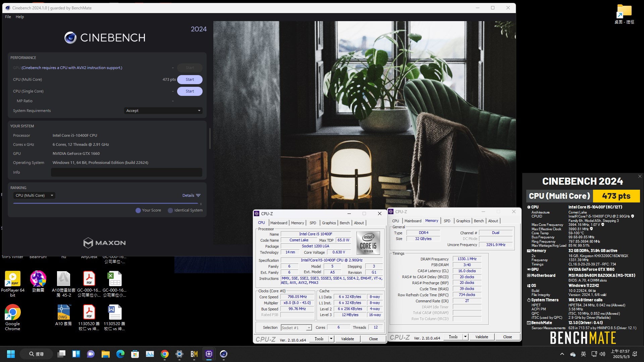Screen dimensions: 644x362
Task: Open File Explorer from the taskbar
Action: click(106, 354)
